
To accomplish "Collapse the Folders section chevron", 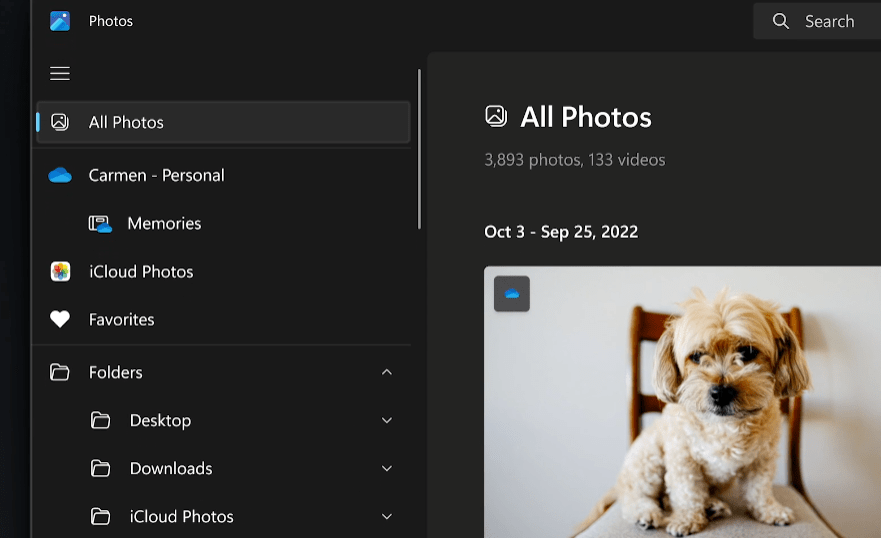I will 387,372.
